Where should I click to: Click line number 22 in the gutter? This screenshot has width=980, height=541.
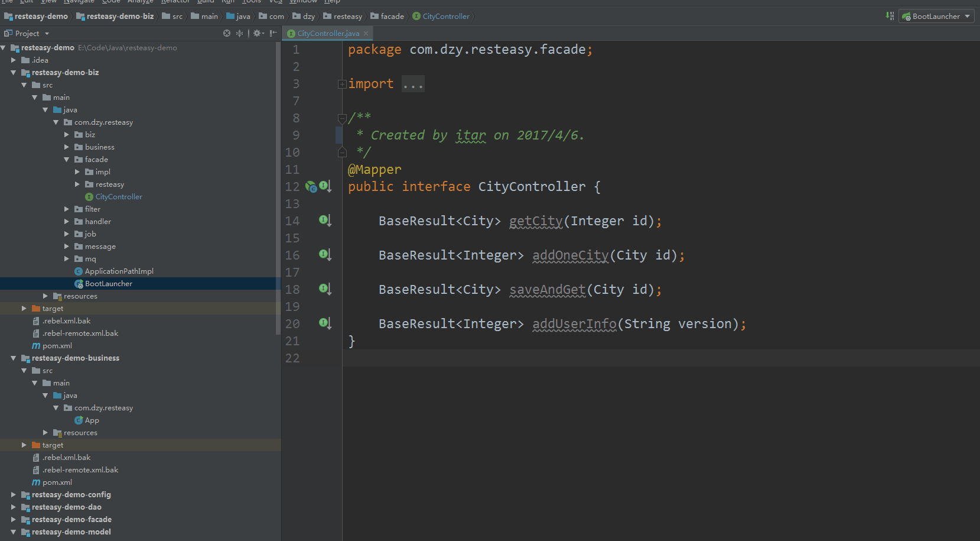[292, 358]
